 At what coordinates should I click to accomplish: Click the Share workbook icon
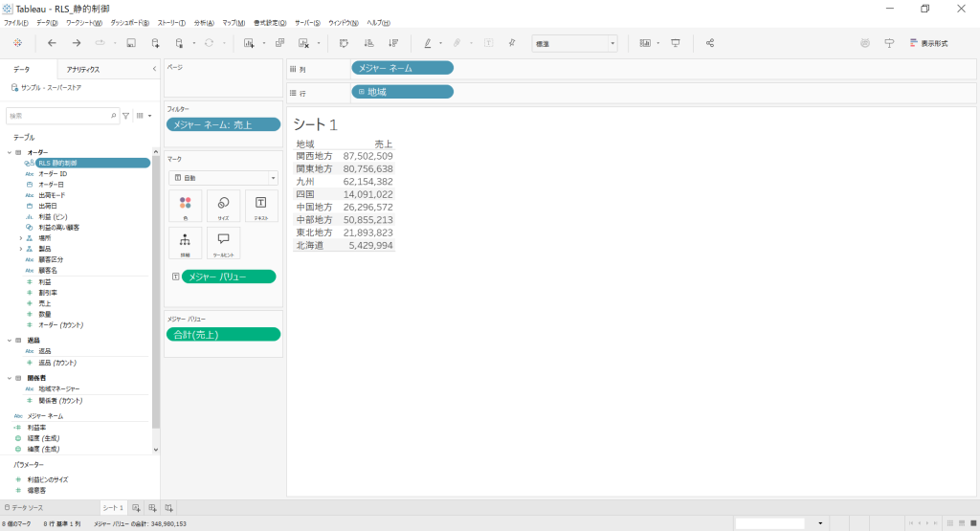710,43
